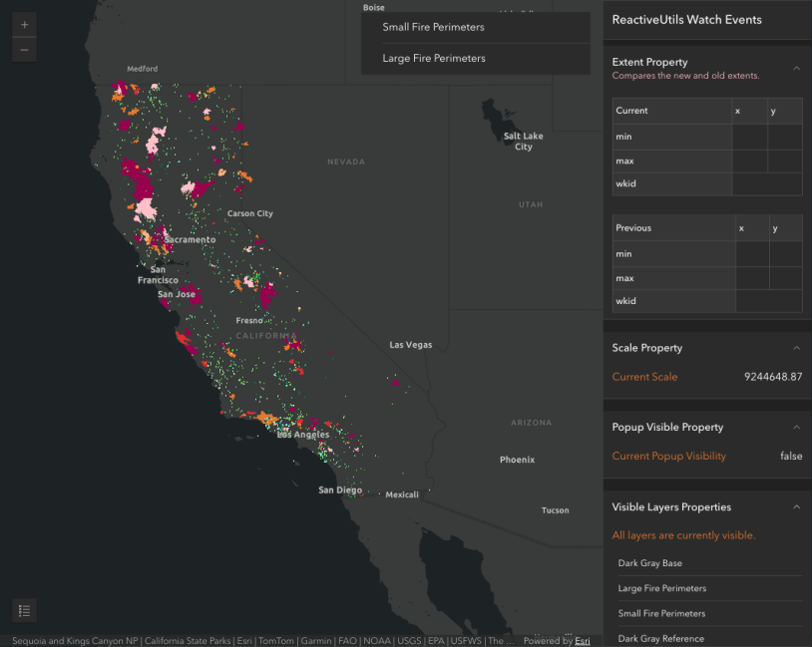Open the Esri attribution link
The height and width of the screenshot is (647, 812).
pyautogui.click(x=583, y=641)
